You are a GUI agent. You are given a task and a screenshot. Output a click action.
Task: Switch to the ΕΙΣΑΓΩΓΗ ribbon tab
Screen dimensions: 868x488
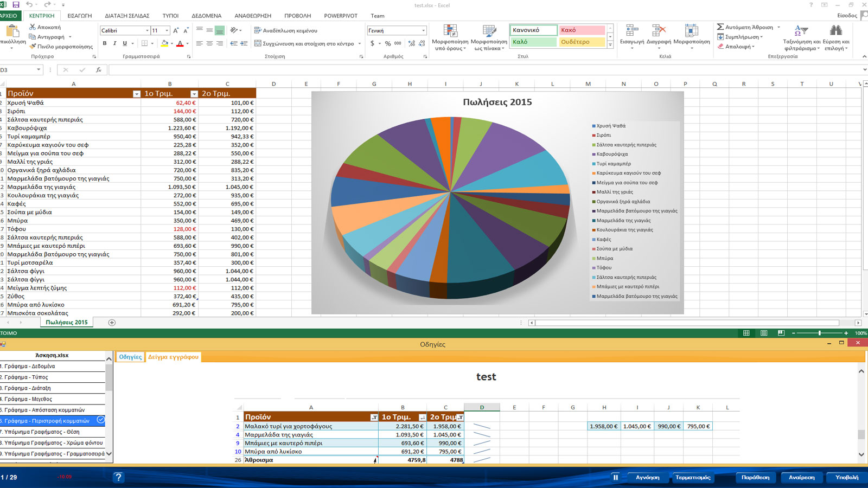coord(80,16)
